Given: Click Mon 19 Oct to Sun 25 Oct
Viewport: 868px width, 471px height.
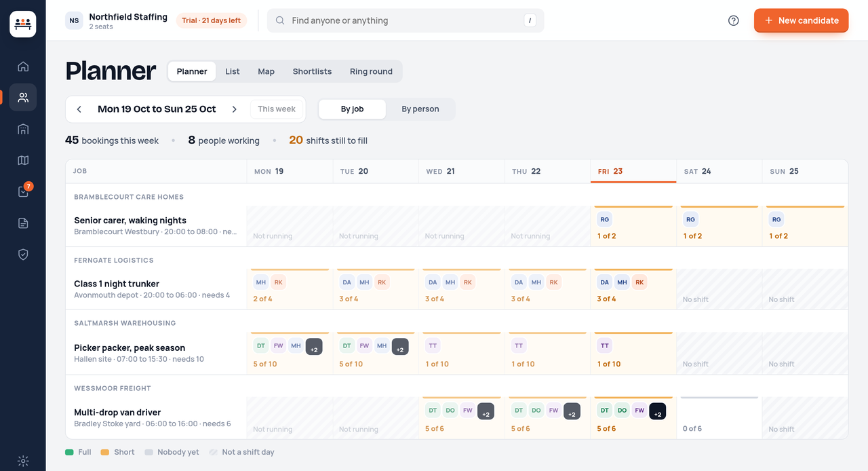Looking at the screenshot, I should 157,109.
